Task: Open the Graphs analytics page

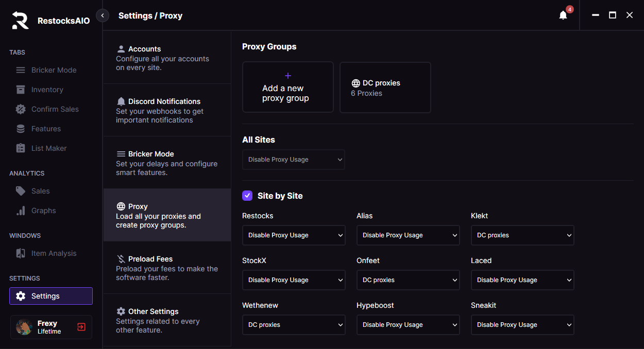Action: 43,211
